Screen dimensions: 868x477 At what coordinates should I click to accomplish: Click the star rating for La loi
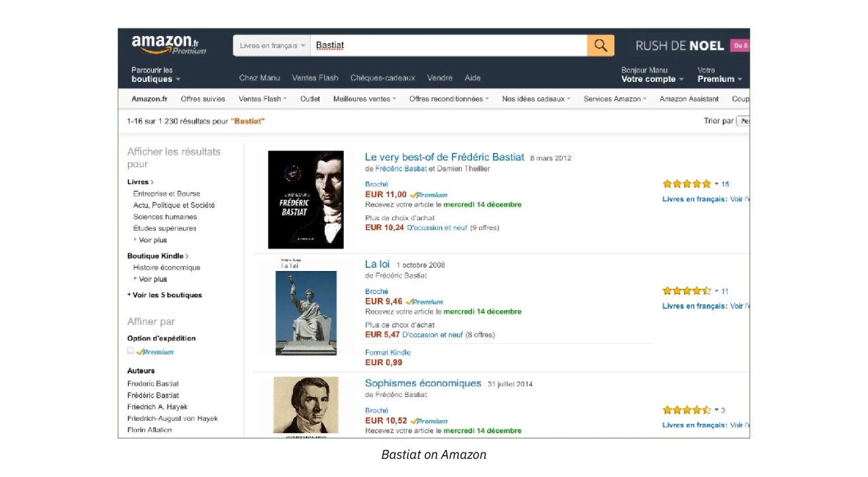tap(686, 291)
